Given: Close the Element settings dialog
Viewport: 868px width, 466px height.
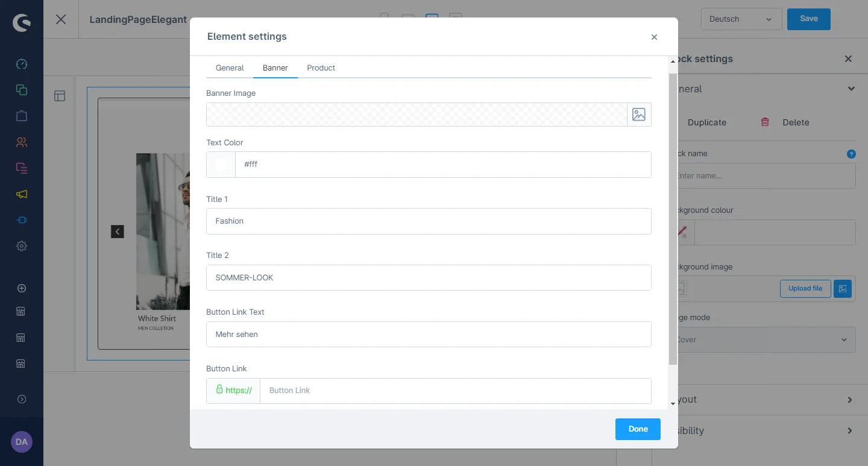Looking at the screenshot, I should 654,37.
